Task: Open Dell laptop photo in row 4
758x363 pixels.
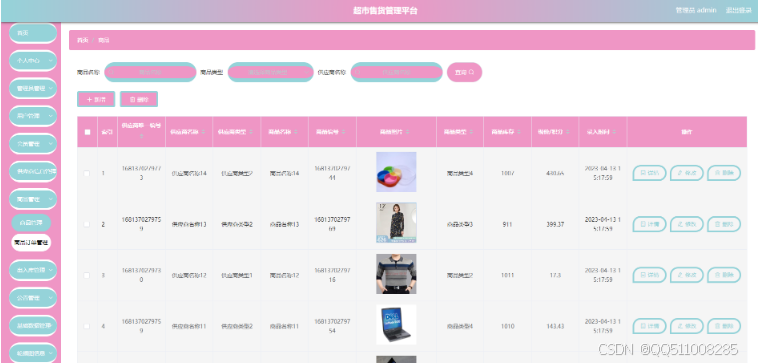Action: (x=396, y=325)
